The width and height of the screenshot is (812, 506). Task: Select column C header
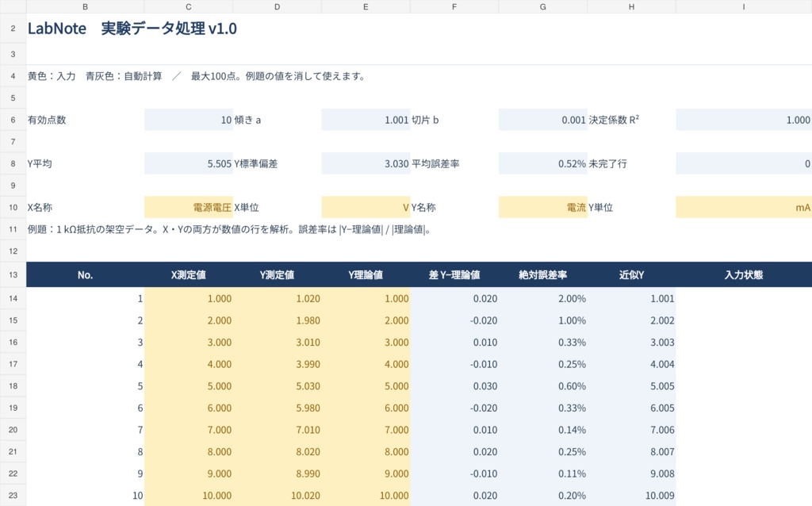[189, 6]
